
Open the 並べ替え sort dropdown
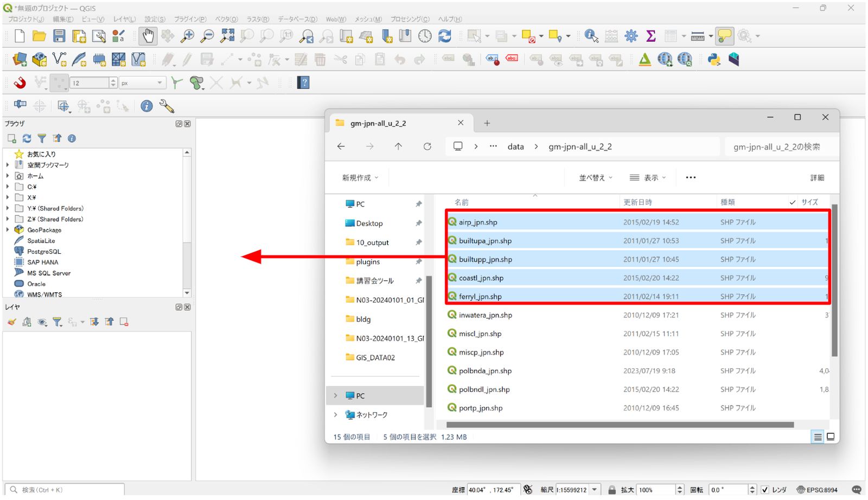(x=595, y=178)
